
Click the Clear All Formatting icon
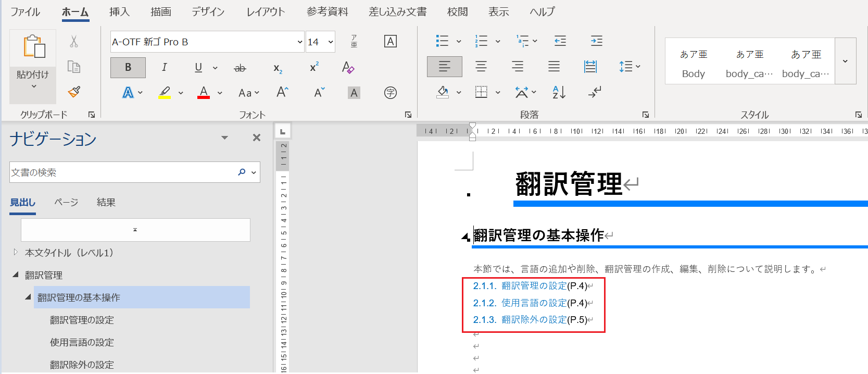pos(348,68)
